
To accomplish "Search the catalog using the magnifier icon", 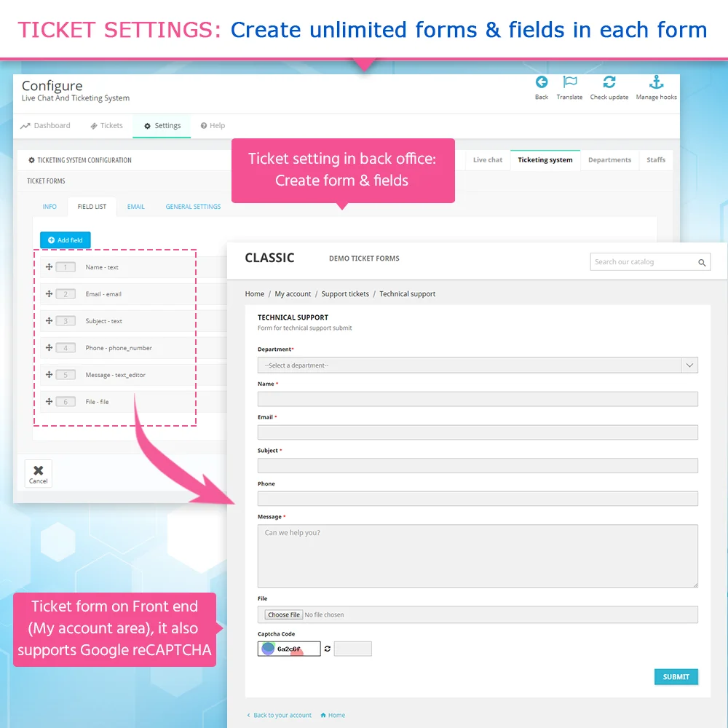I will click(702, 261).
